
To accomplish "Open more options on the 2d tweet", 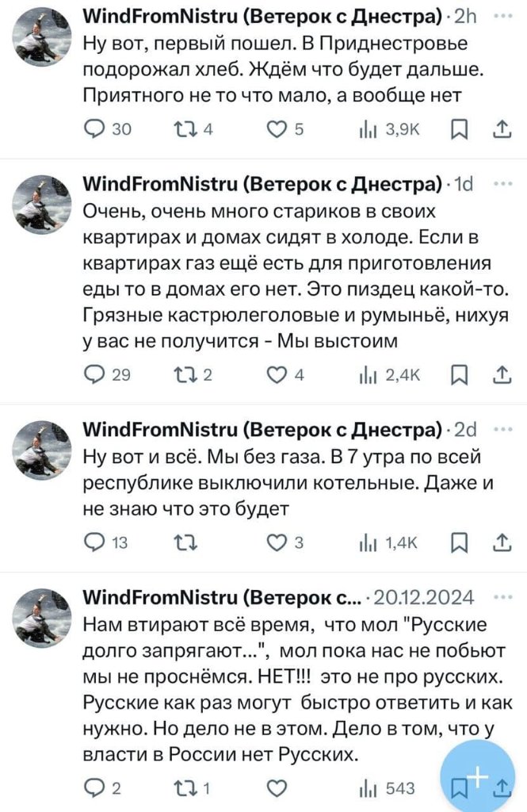I will pos(502,430).
